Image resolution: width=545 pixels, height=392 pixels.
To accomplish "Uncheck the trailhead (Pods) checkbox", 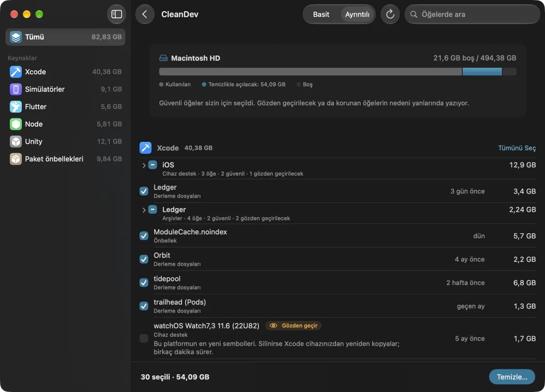I will pyautogui.click(x=144, y=306).
